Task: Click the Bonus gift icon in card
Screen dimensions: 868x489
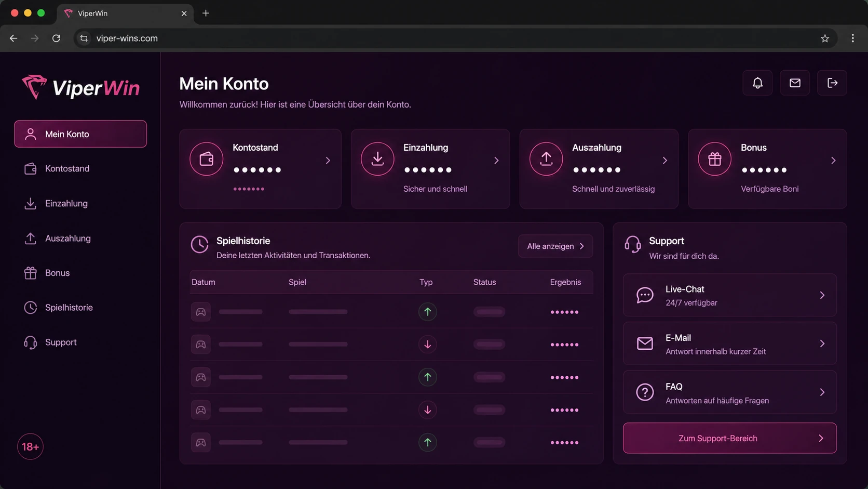Action: 715,159
